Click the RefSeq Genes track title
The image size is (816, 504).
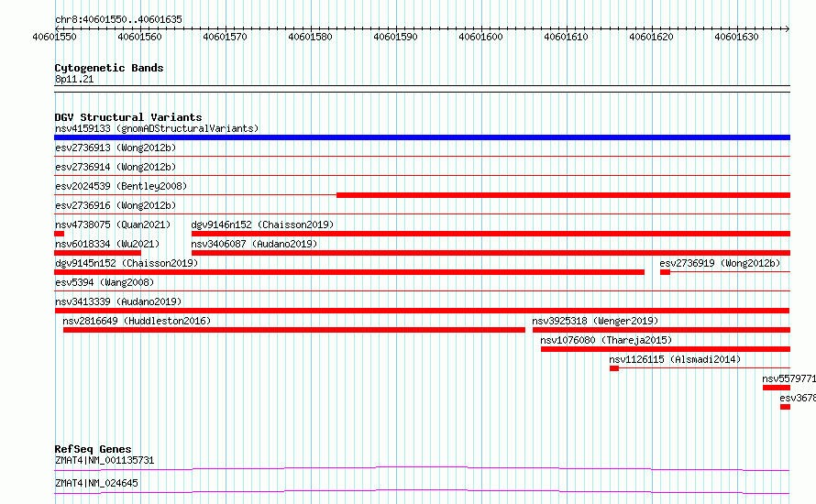coord(93,449)
